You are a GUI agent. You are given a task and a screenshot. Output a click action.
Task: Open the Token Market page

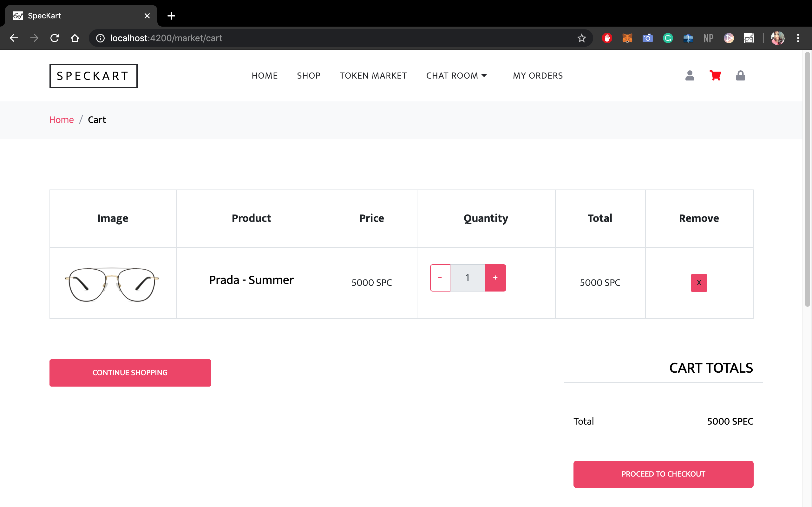click(x=373, y=76)
